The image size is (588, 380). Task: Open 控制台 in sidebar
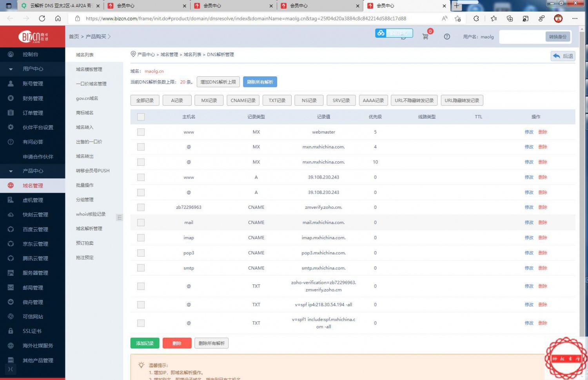(33, 54)
